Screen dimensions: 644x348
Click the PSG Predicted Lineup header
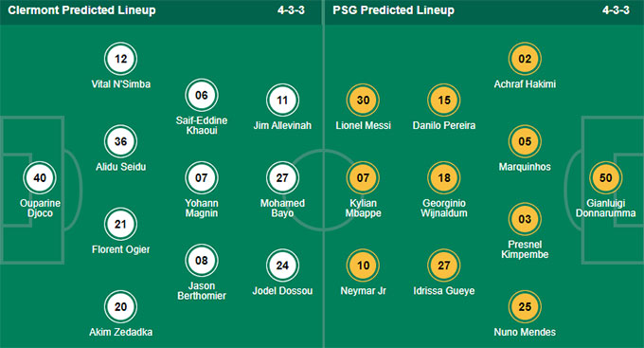coord(393,10)
